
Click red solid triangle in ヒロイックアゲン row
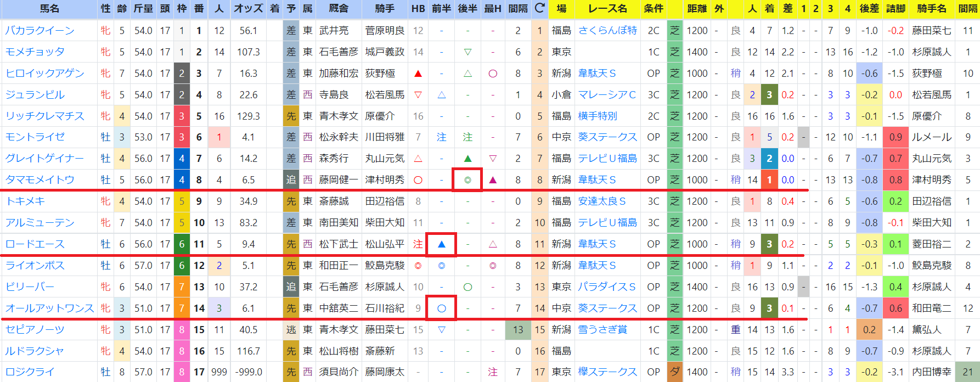coord(418,74)
